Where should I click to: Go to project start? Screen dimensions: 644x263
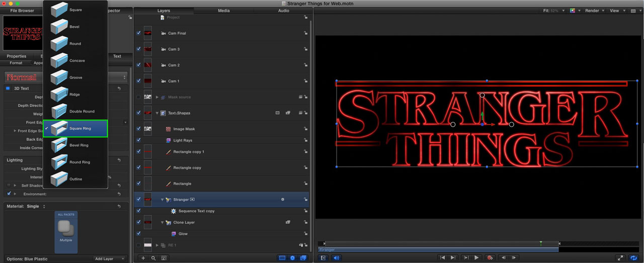point(442,258)
